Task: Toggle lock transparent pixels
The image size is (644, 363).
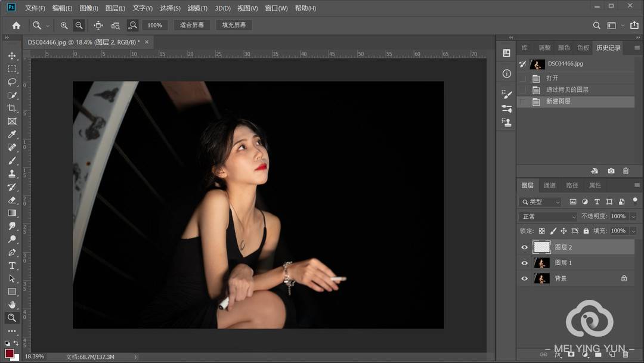Action: pyautogui.click(x=541, y=231)
